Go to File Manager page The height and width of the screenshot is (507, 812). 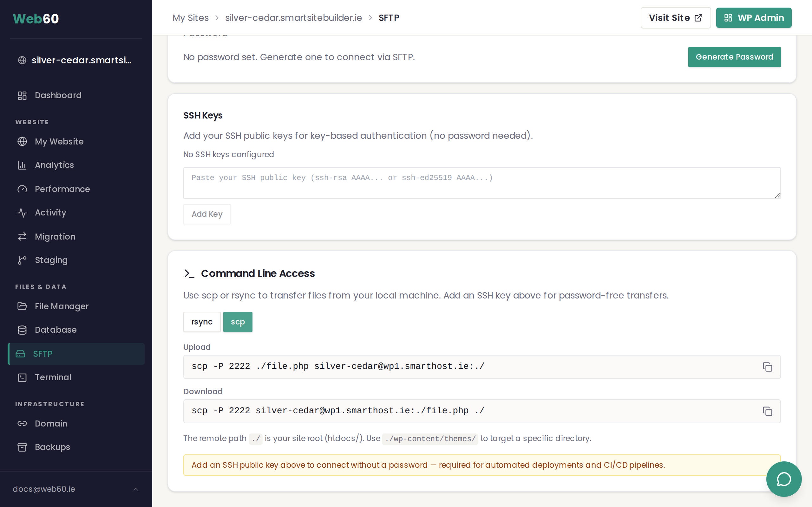coord(62,306)
